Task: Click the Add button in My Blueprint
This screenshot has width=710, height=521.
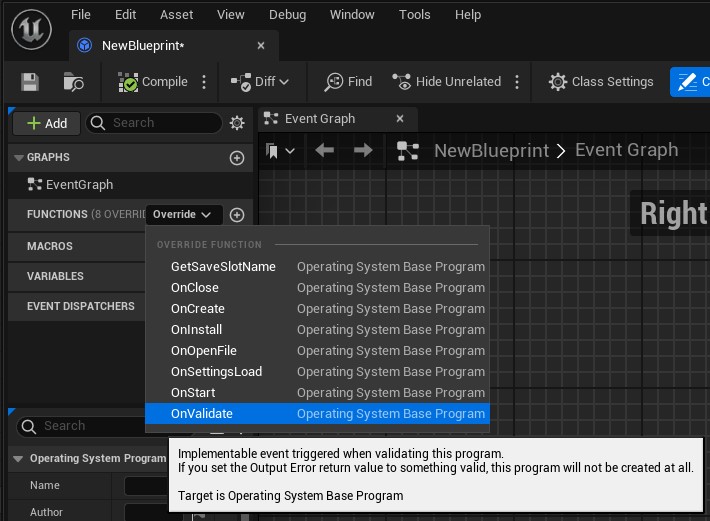Action: coord(47,123)
